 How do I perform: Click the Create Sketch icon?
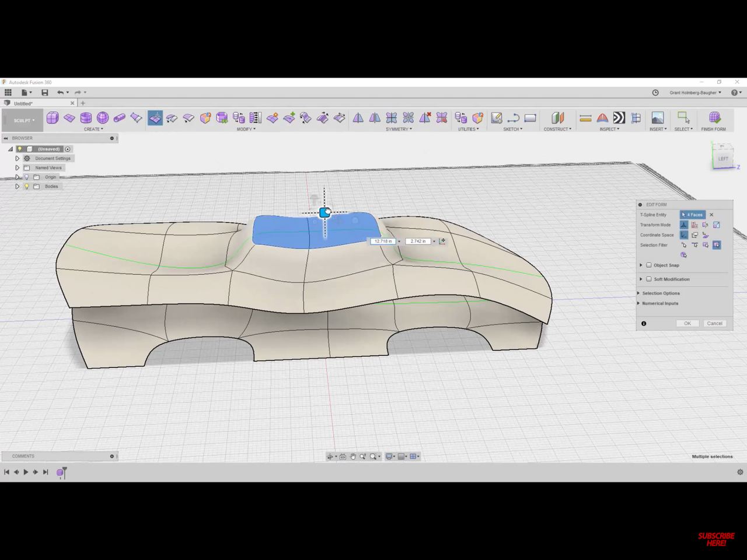click(x=497, y=118)
